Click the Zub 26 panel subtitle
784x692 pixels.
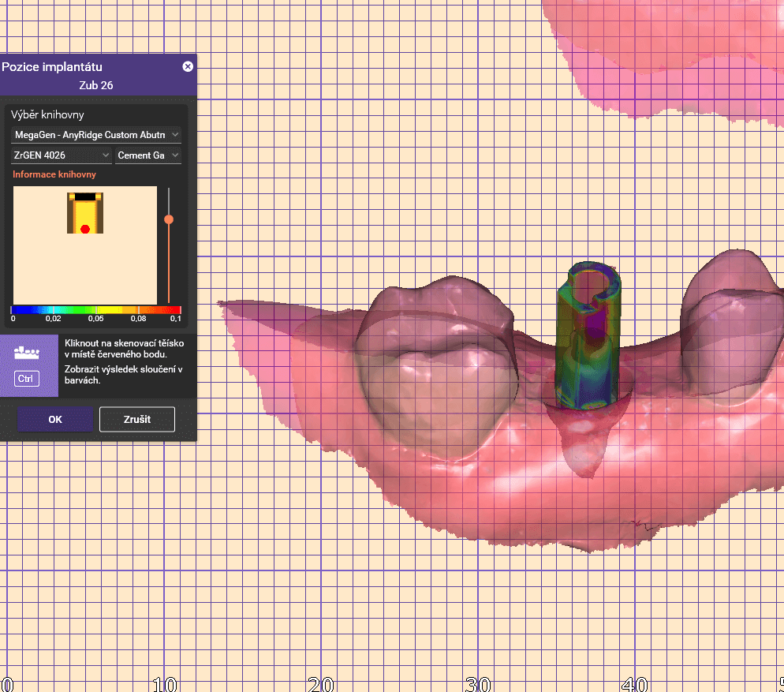point(96,85)
